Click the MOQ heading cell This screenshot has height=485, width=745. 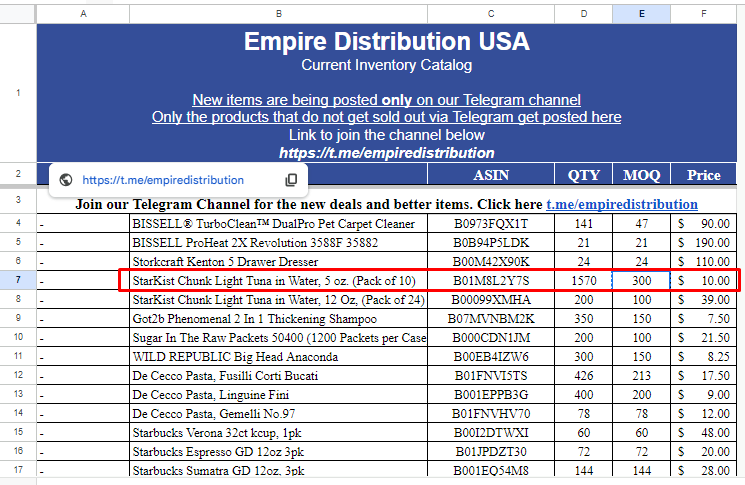[x=641, y=175]
